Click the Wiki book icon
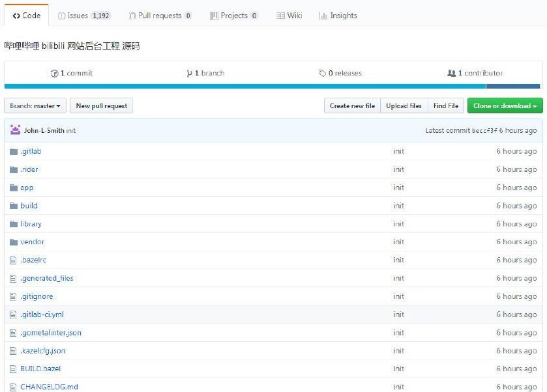This screenshot has height=392, width=547. tap(280, 16)
